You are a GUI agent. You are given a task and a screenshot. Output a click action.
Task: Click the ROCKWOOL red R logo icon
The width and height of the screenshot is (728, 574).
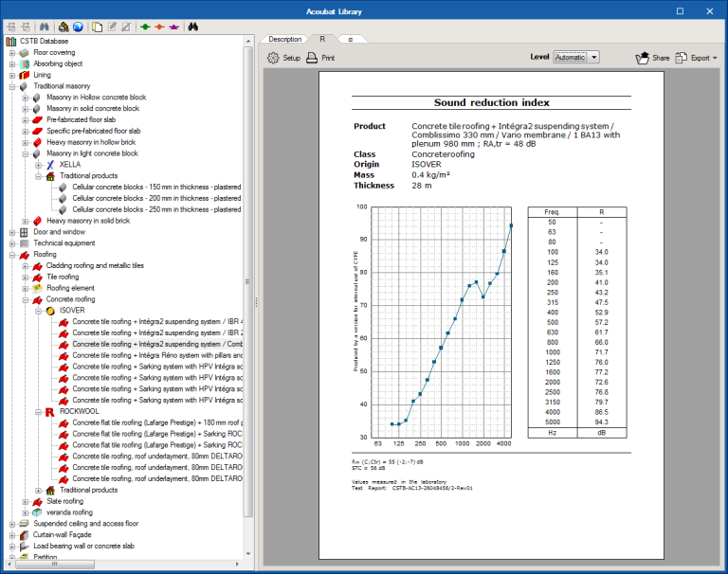[51, 413]
